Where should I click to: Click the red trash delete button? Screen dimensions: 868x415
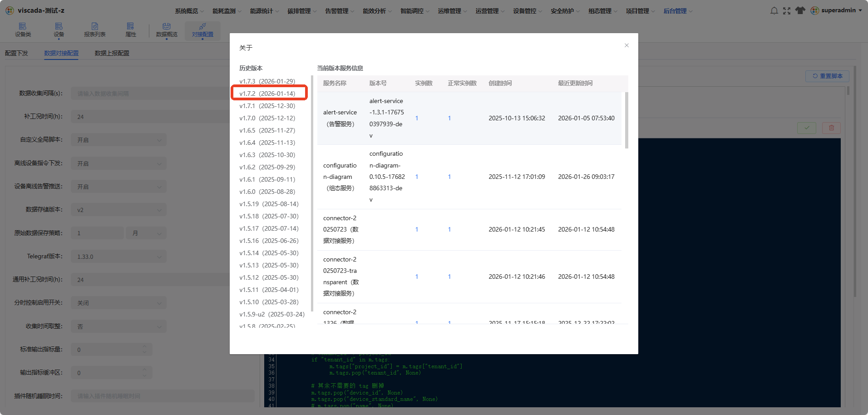(831, 128)
